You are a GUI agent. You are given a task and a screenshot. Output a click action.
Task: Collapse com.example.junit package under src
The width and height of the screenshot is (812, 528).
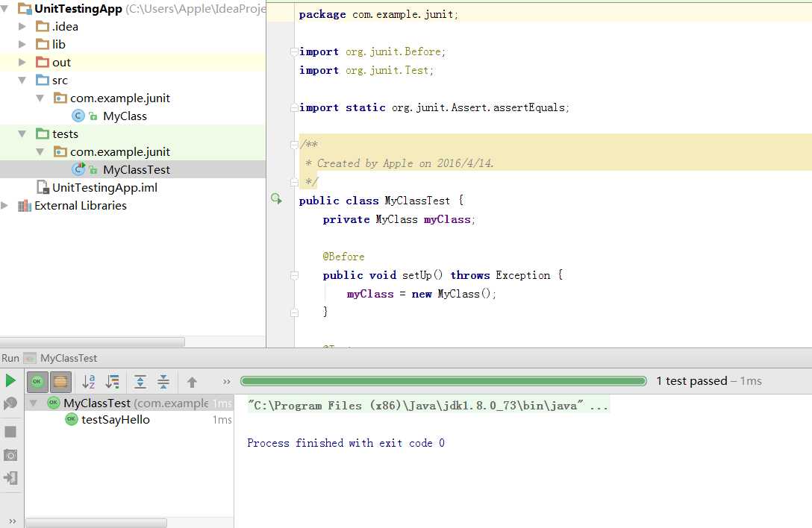[40, 98]
